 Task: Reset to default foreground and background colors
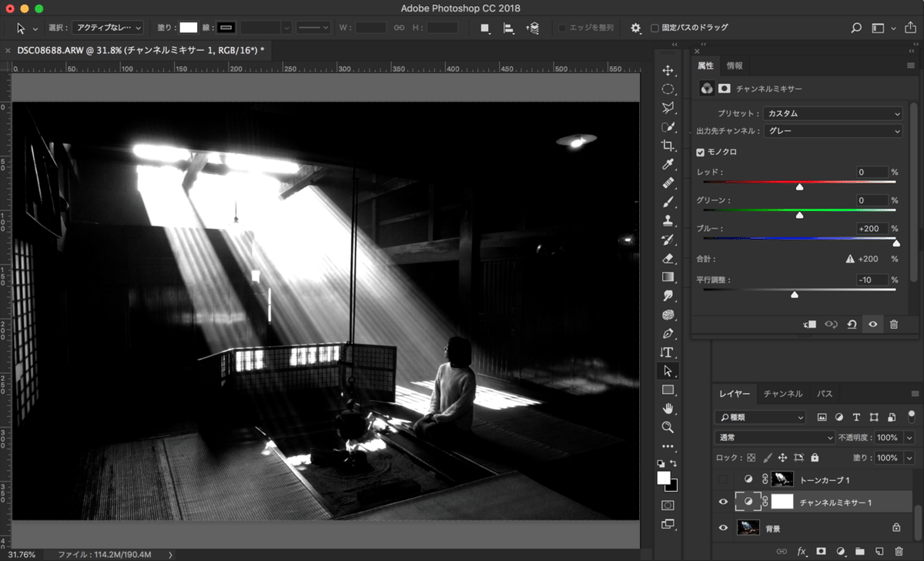(661, 464)
